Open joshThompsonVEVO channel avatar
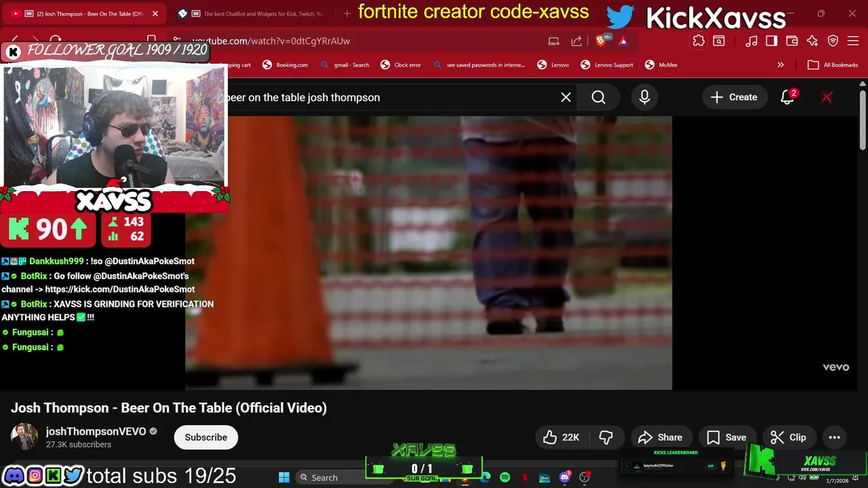Image resolution: width=868 pixels, height=488 pixels. 24,437
